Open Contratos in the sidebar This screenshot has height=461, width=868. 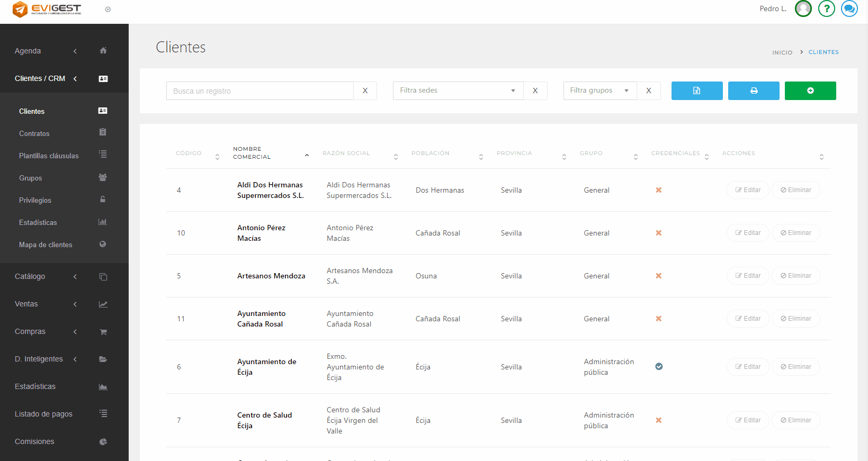tap(34, 133)
